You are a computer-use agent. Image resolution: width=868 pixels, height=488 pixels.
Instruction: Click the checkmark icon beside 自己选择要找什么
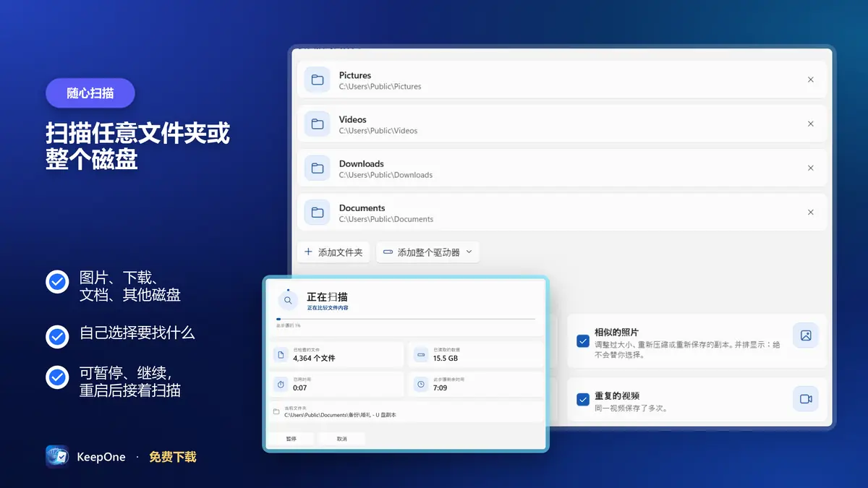coord(57,335)
